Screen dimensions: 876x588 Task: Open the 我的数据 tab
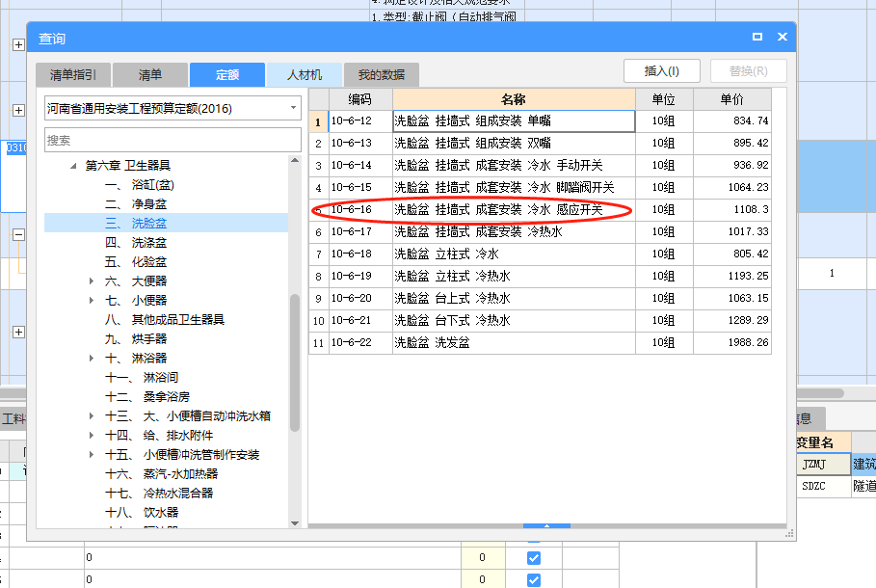tap(381, 75)
